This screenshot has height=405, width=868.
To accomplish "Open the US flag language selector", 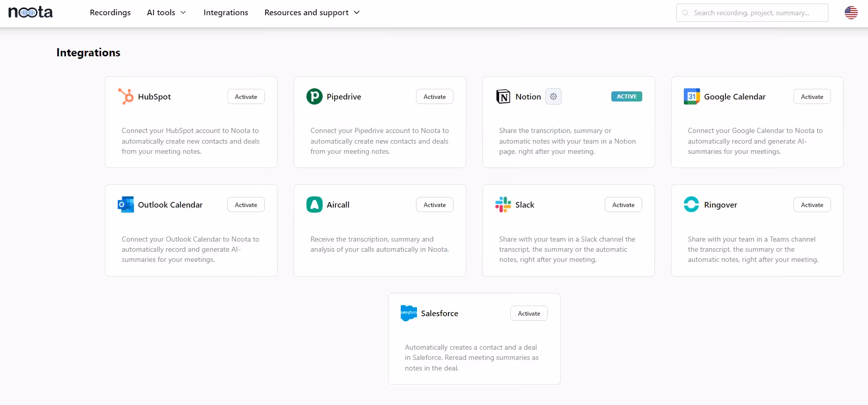I will tap(851, 13).
